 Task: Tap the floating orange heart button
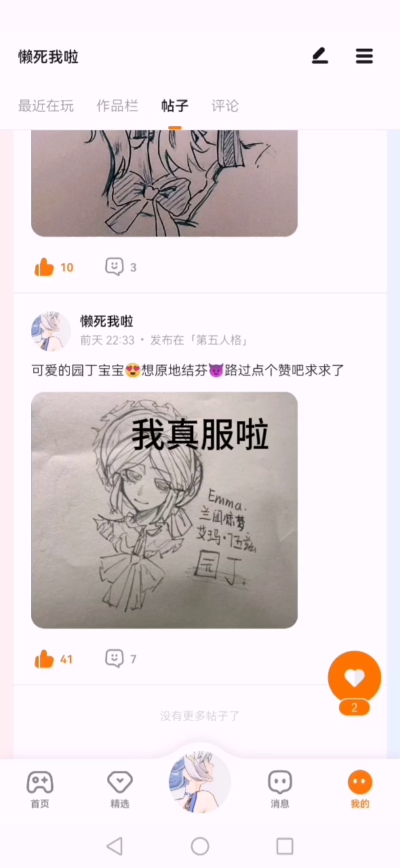[355, 677]
